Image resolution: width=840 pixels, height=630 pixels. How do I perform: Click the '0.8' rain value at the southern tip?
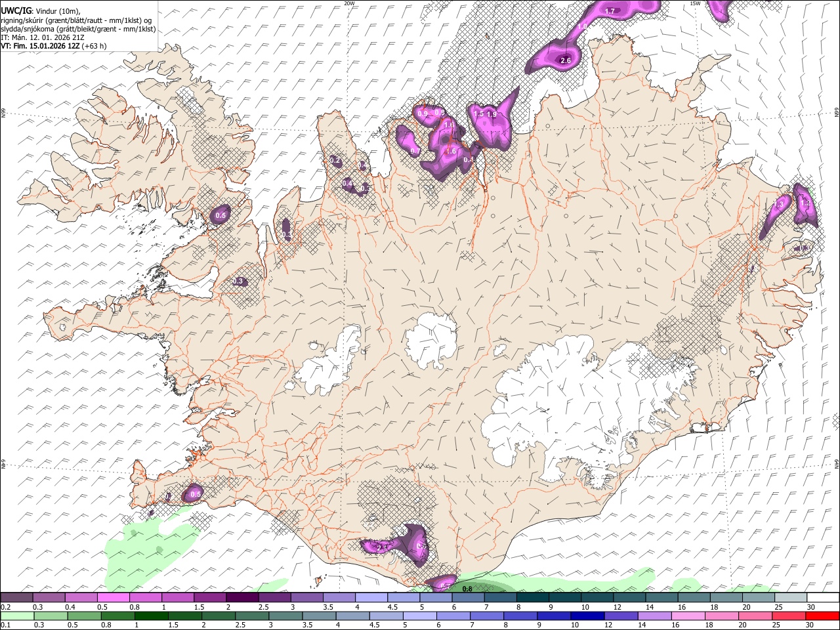click(x=467, y=589)
